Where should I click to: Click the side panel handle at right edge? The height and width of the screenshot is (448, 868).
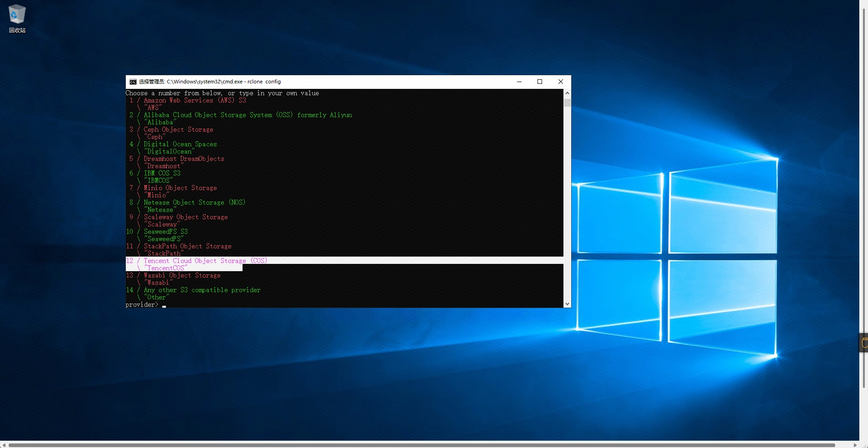point(863,343)
